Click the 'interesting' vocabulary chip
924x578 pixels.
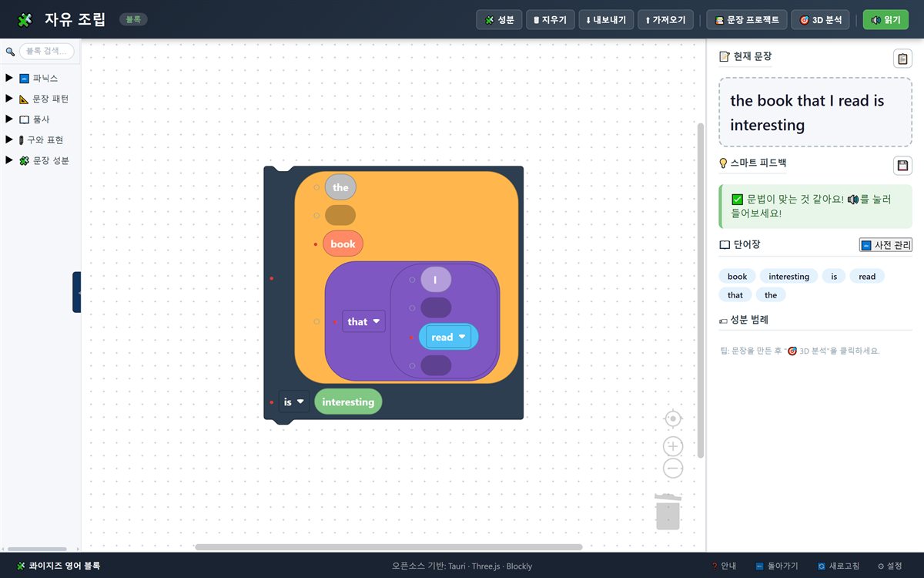(x=789, y=276)
